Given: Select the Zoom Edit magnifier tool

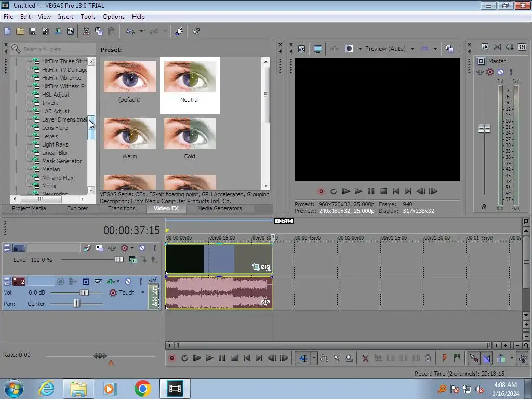Looking at the screenshot, I should (349, 358).
